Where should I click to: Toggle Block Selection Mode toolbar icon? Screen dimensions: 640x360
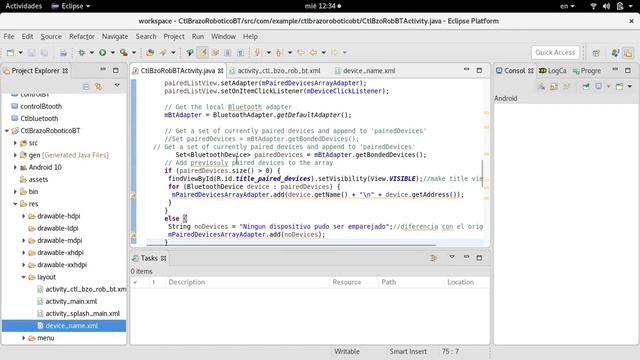point(228,53)
